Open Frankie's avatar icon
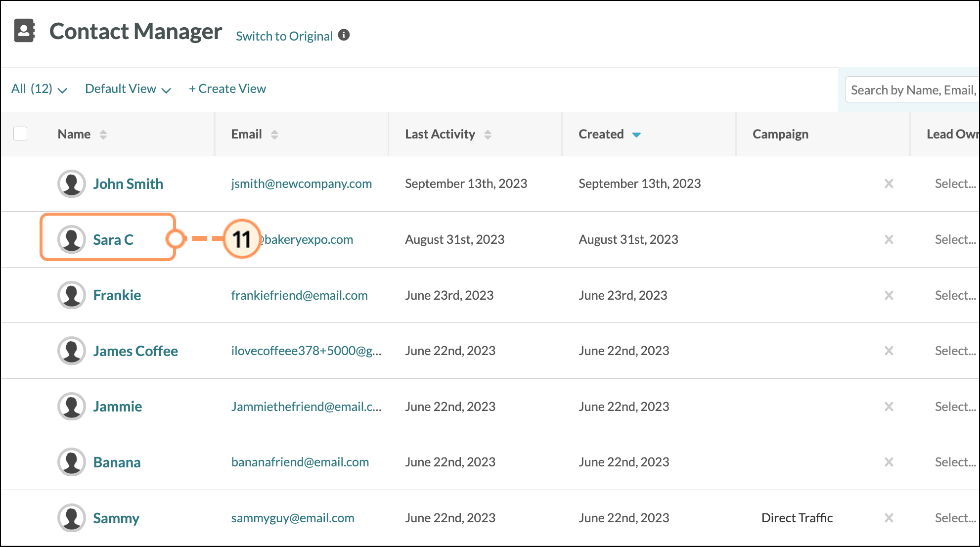 point(72,295)
